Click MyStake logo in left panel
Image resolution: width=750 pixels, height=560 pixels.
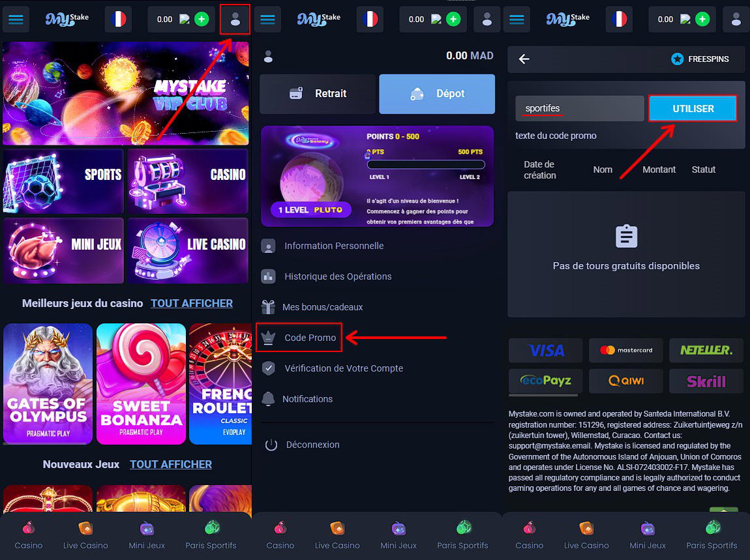tap(67, 19)
